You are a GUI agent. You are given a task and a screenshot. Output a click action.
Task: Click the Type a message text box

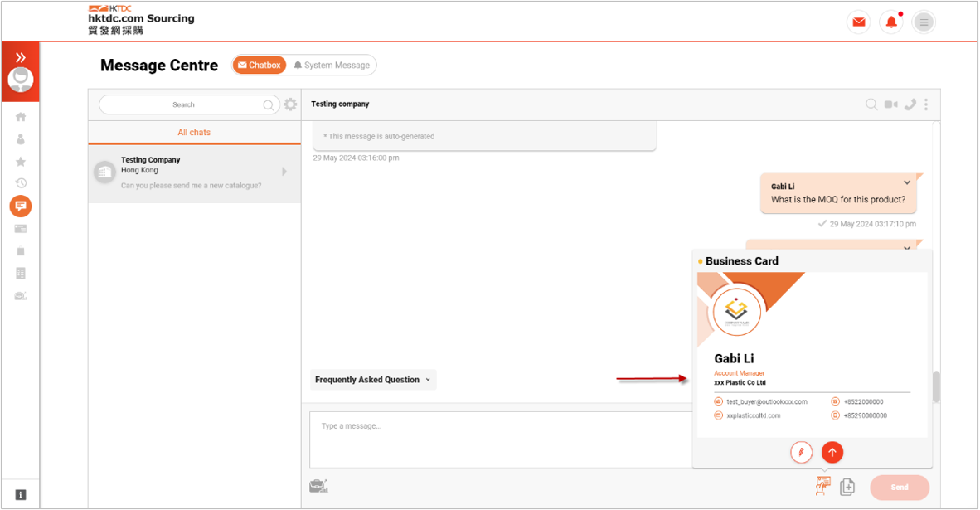(501, 440)
